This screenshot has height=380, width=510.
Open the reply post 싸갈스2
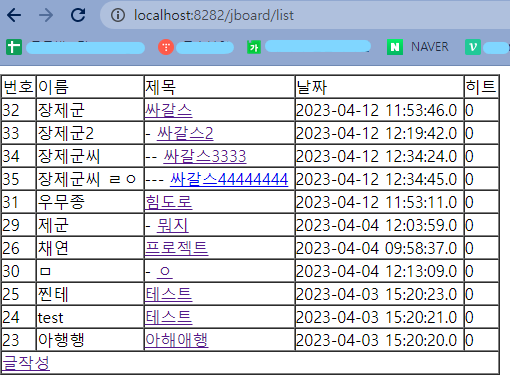(185, 133)
